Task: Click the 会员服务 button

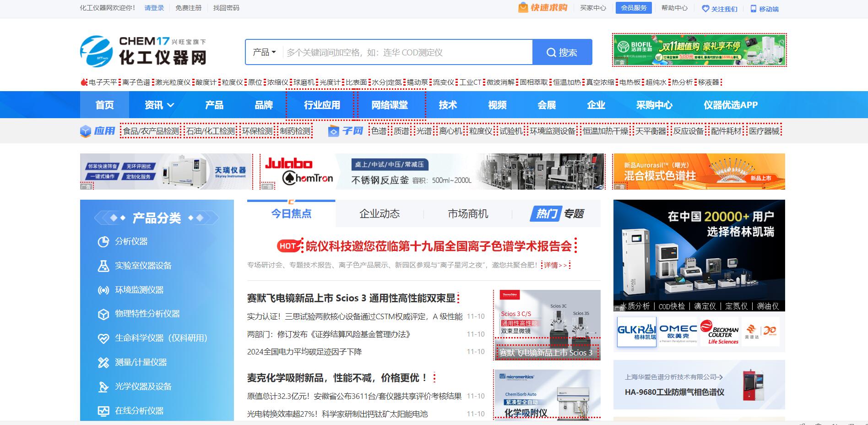Action: pos(634,8)
